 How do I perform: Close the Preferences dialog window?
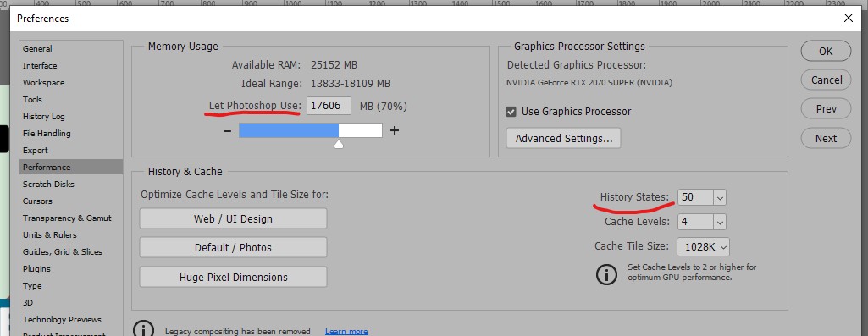click(x=848, y=19)
